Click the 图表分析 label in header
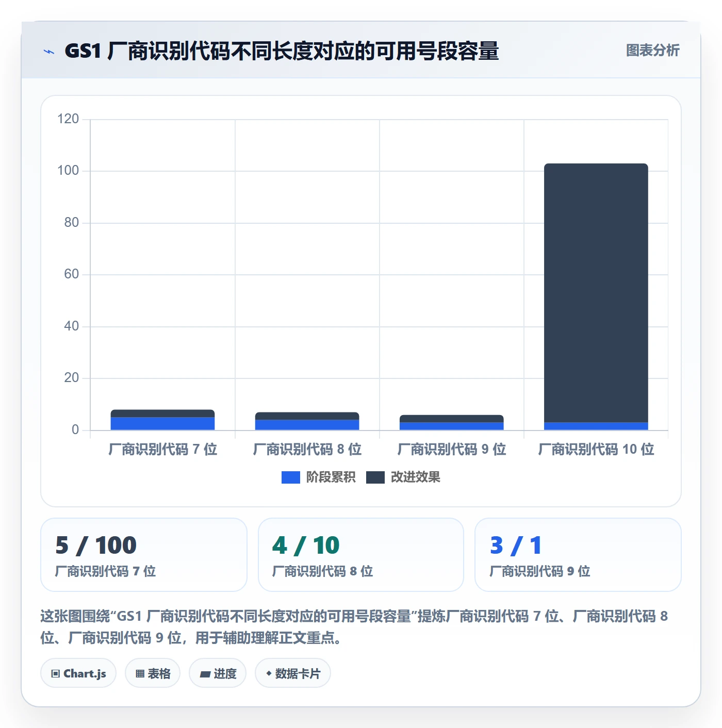The width and height of the screenshot is (722, 728). 652,51
